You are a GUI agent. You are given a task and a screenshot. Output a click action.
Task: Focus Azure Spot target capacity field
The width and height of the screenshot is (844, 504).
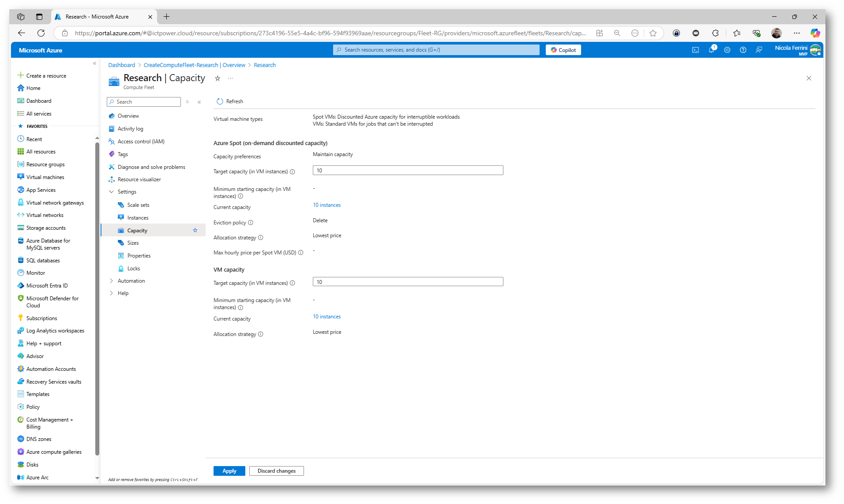point(408,170)
